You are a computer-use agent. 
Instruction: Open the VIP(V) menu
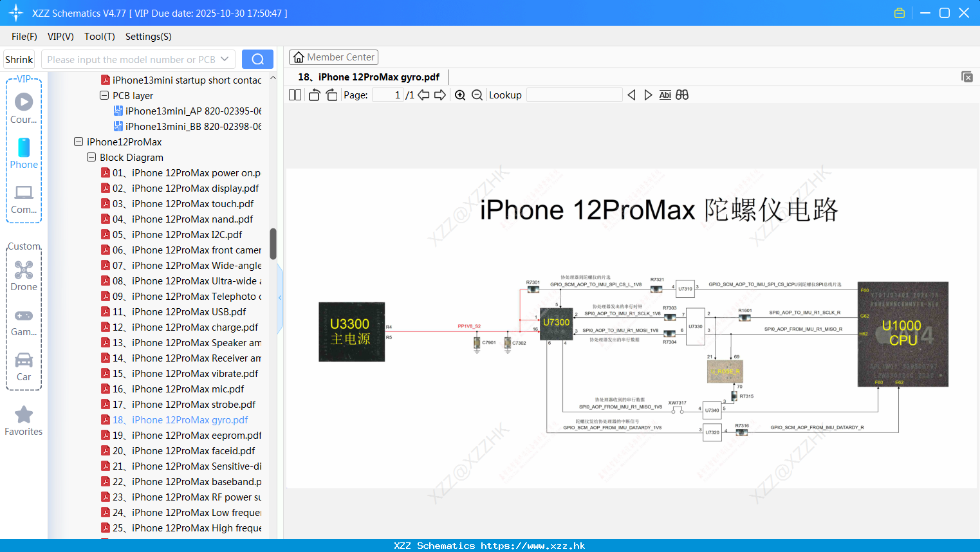point(60,37)
